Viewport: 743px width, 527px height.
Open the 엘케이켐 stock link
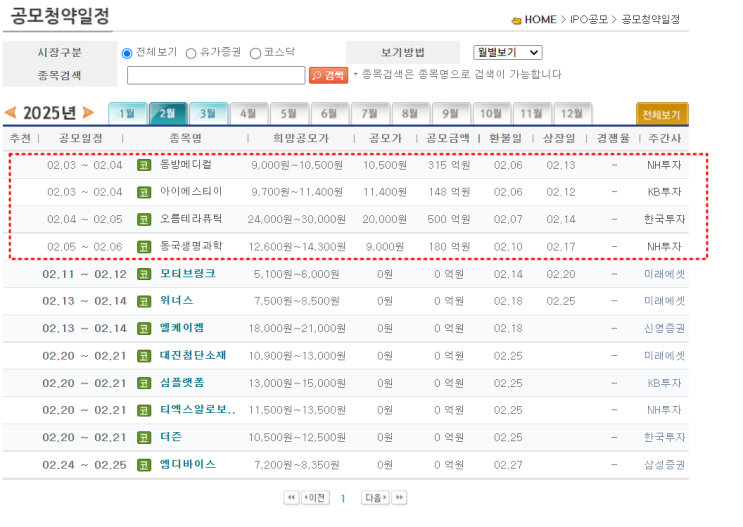(182, 328)
